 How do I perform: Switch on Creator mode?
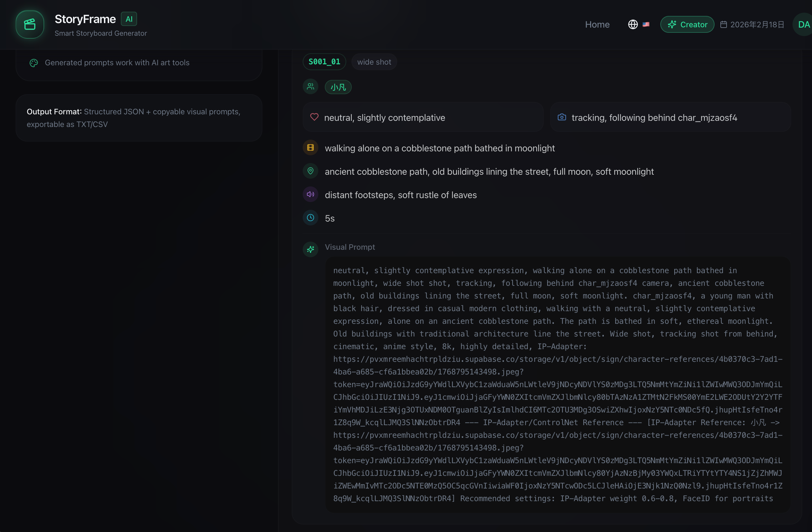[687, 24]
